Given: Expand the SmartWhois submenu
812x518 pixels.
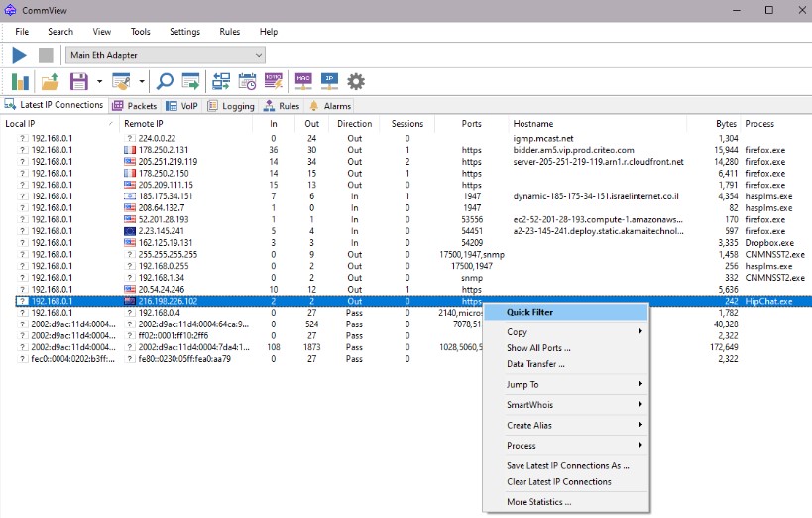Looking at the screenshot, I should click(x=529, y=405).
